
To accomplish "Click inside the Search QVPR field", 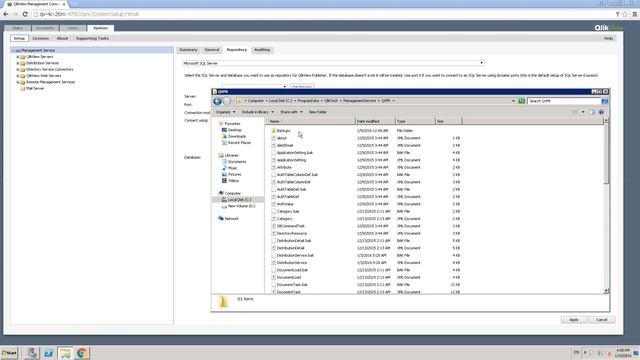I will point(563,101).
